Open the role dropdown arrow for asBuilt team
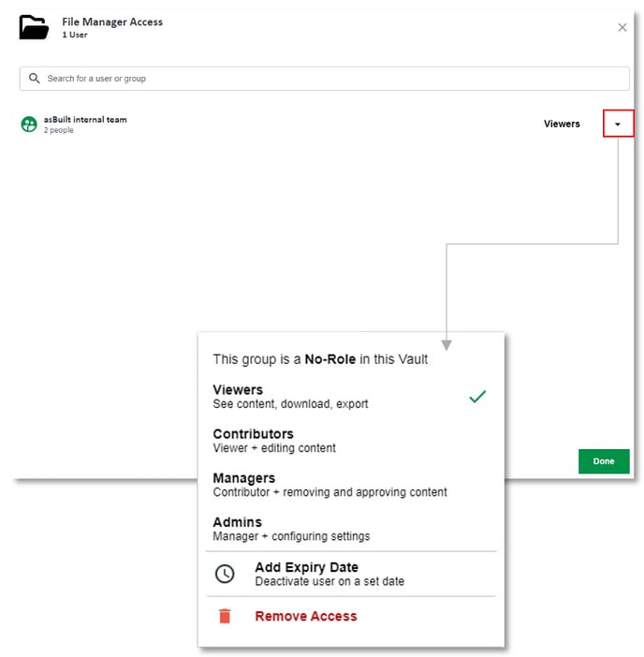Image resolution: width=644 pixels, height=657 pixels. [x=618, y=124]
